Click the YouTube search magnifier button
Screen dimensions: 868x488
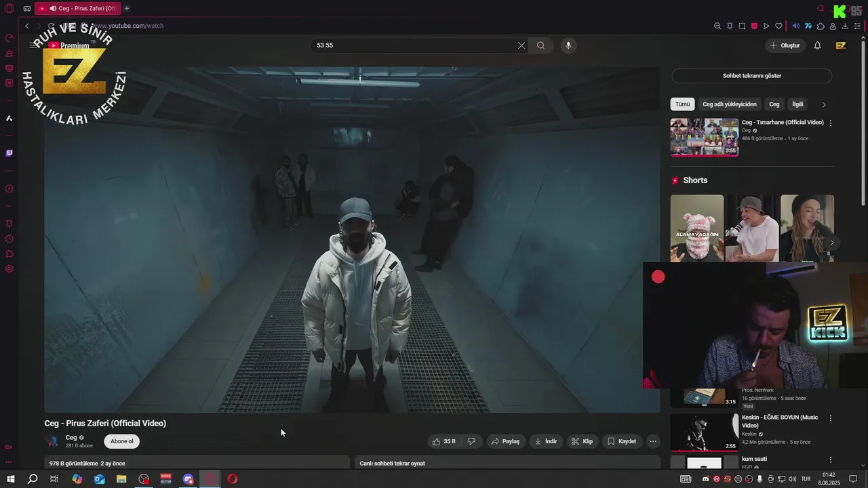[540, 45]
